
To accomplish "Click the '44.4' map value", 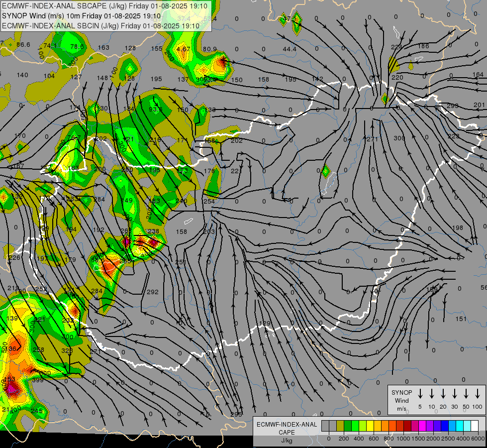I will pyautogui.click(x=290, y=49).
